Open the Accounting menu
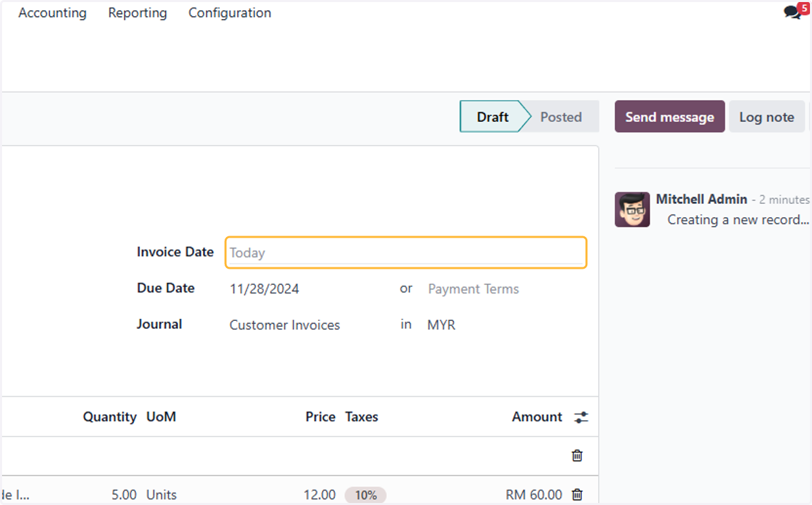This screenshot has width=812, height=505. 52,13
